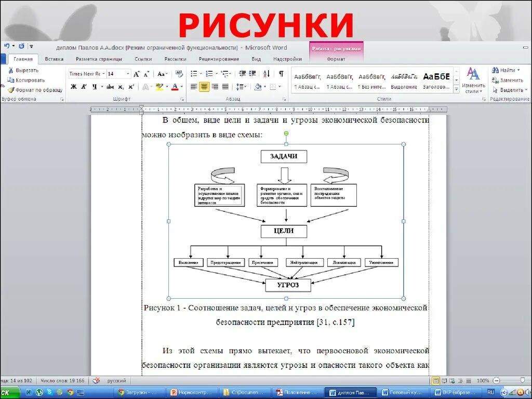Click the Shrink Font icon
Viewport: 532px width, 399px height.
[x=147, y=74]
